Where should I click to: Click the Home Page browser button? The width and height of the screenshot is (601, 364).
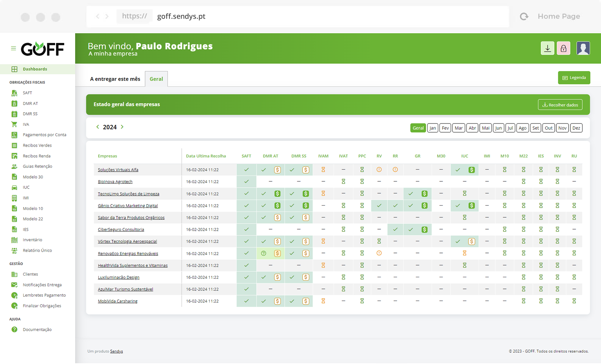coord(559,16)
